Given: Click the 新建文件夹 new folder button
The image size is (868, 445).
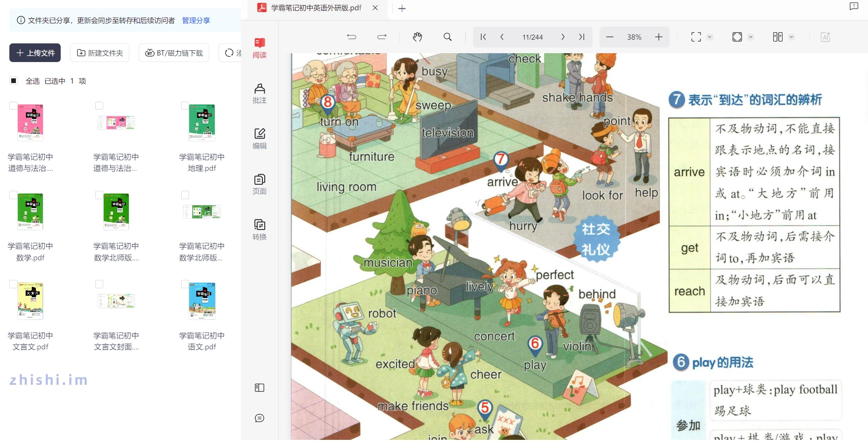Looking at the screenshot, I should [100, 53].
